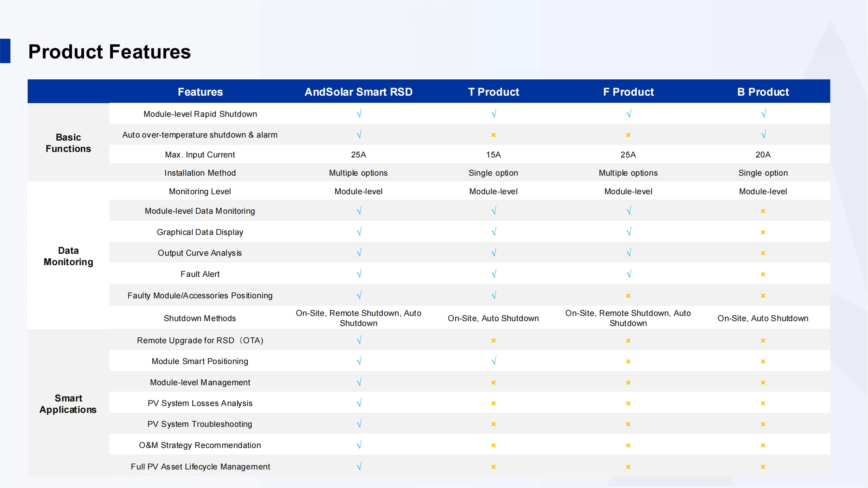The image size is (868, 488).
Task: Select the T Product column header
Action: pos(493,92)
